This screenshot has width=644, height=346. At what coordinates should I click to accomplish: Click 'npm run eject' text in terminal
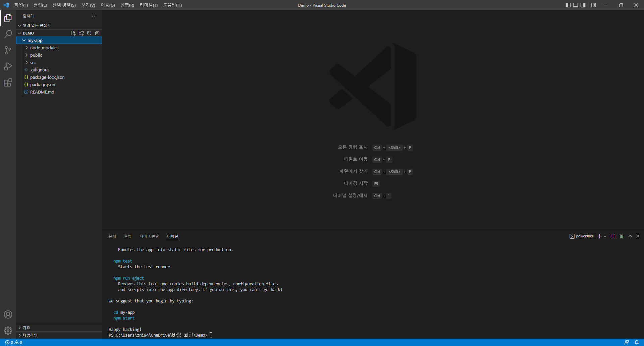tap(128, 278)
